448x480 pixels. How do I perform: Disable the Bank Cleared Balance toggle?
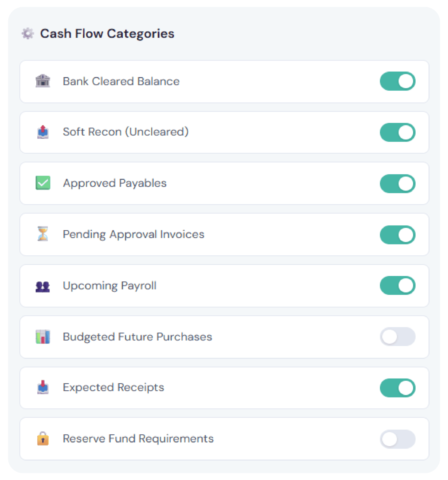[x=397, y=81]
